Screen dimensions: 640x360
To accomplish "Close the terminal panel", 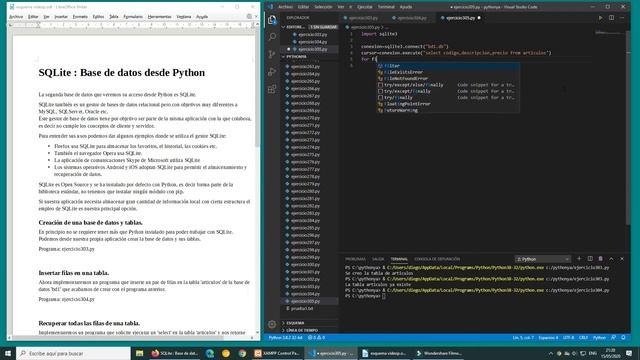I will click(x=622, y=259).
